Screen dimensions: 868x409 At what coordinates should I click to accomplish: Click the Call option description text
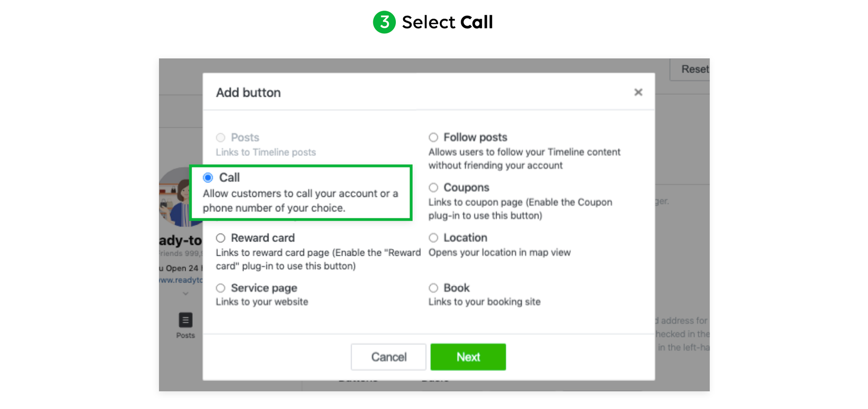click(x=300, y=201)
